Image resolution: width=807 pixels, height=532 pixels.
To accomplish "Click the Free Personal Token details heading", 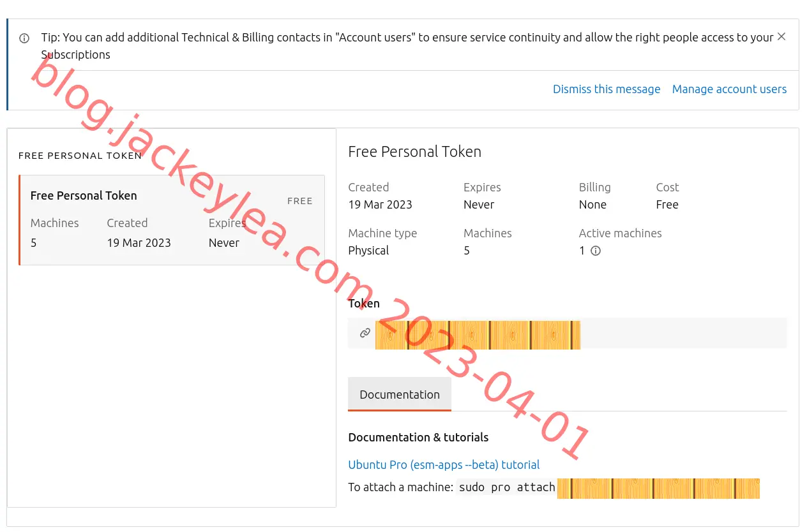I will click(414, 152).
